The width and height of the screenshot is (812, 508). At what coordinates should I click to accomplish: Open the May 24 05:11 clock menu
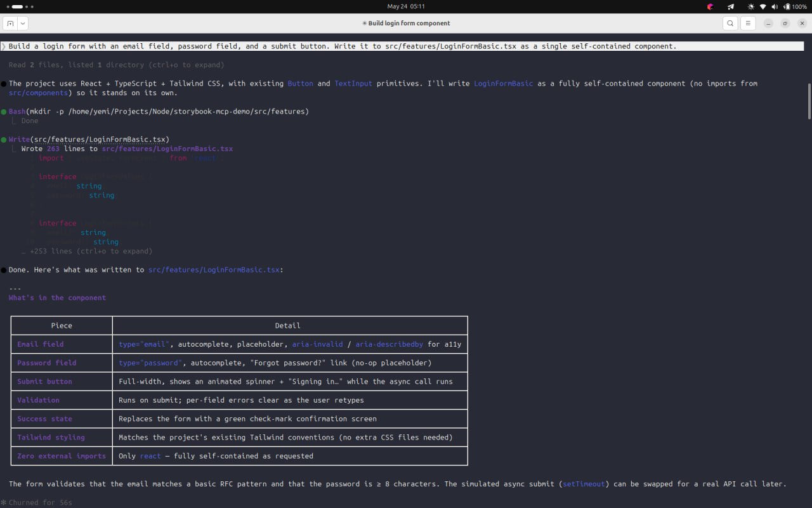406,6
